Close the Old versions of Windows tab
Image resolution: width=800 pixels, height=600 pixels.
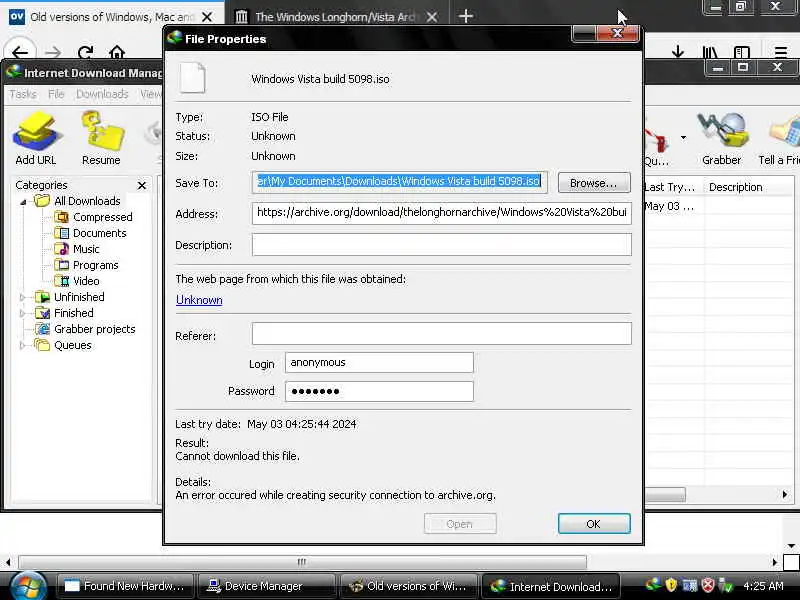(207, 17)
